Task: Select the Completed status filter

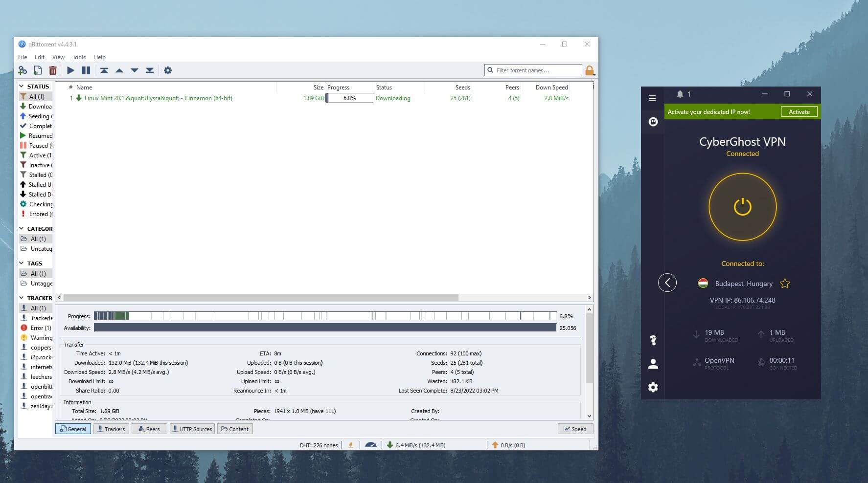Action: 36,126
